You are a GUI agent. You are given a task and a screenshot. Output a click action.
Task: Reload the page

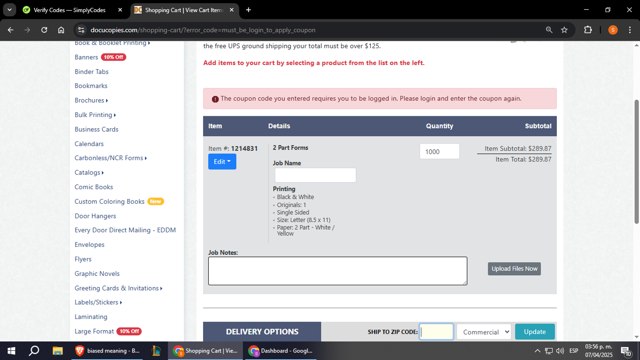point(44,30)
